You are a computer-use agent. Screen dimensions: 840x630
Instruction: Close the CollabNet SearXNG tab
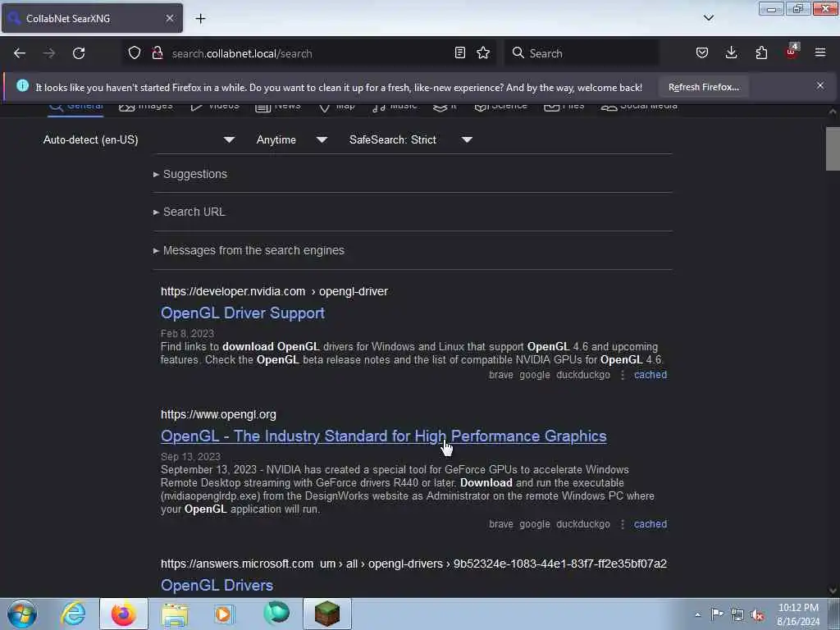coord(170,18)
